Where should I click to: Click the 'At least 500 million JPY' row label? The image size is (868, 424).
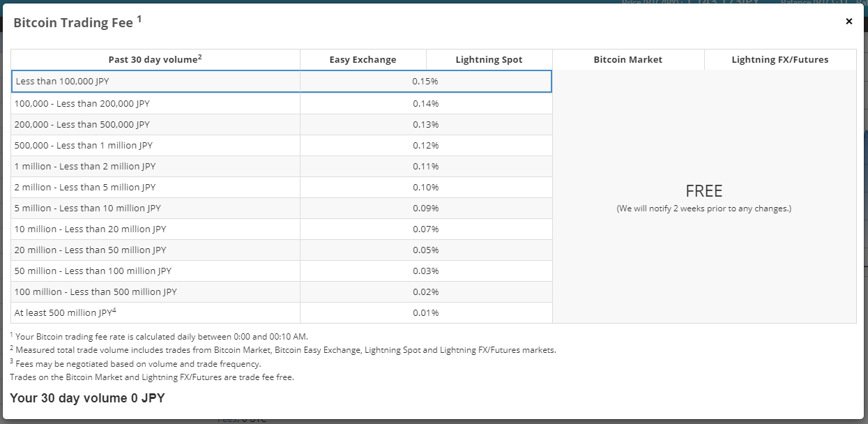point(65,313)
